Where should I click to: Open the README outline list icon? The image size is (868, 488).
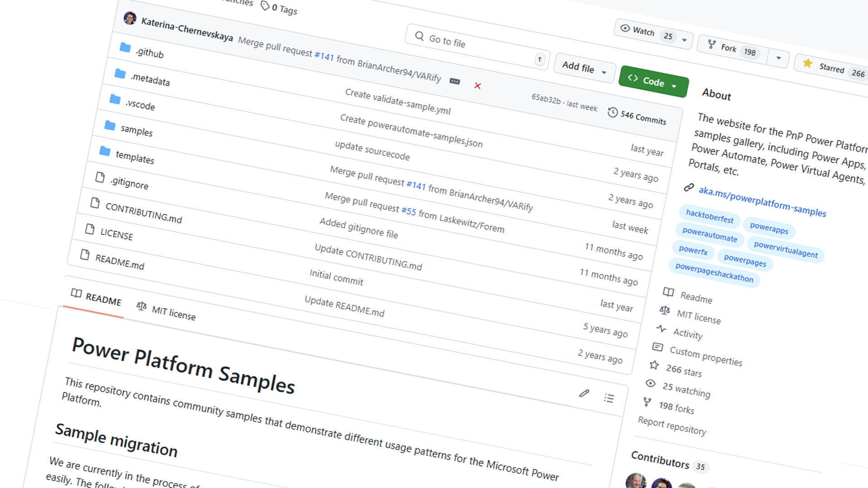pos(610,398)
